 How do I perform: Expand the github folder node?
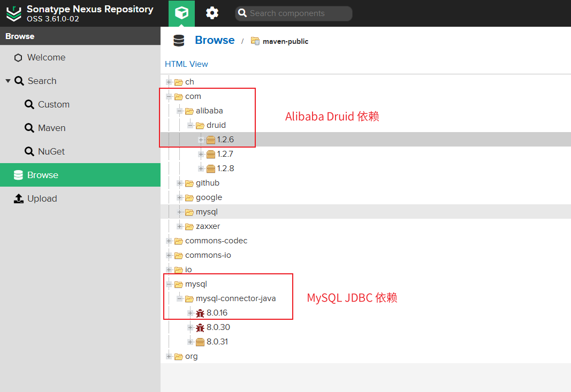pos(180,183)
